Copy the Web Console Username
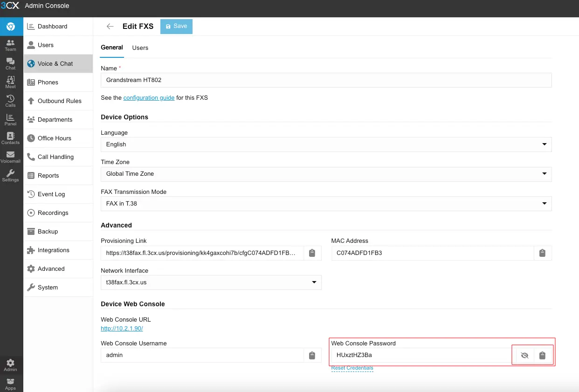The image size is (579, 392). 312,355
